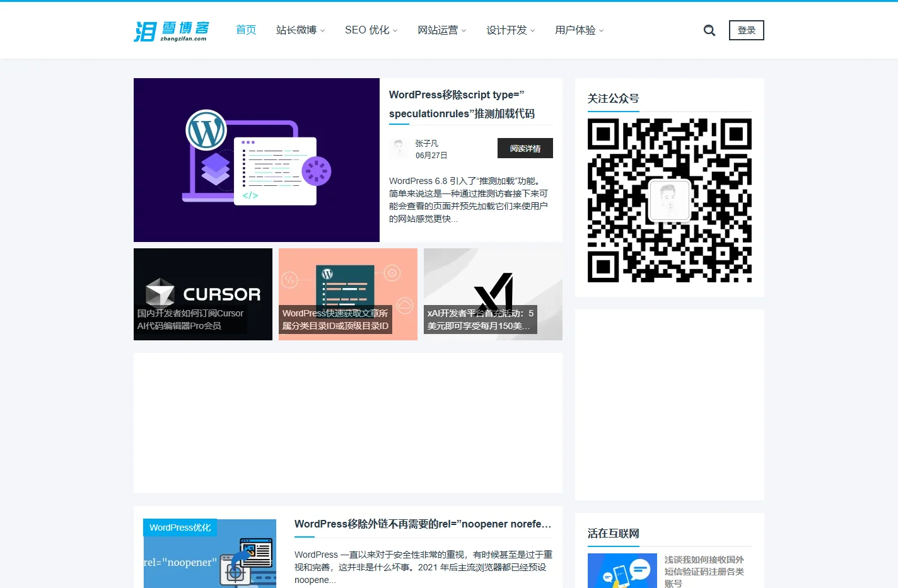The image size is (898, 588).
Task: Click author 张子凡's avatar
Action: 399,149
